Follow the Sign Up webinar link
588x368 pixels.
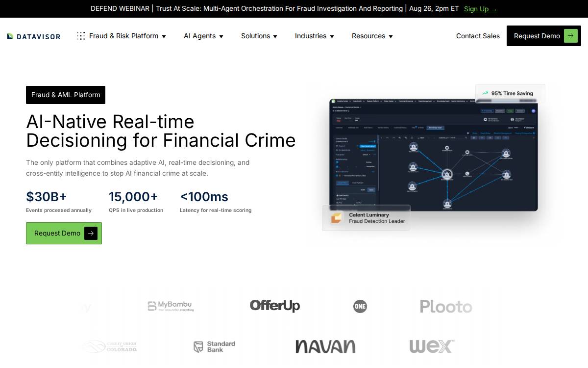coord(480,9)
